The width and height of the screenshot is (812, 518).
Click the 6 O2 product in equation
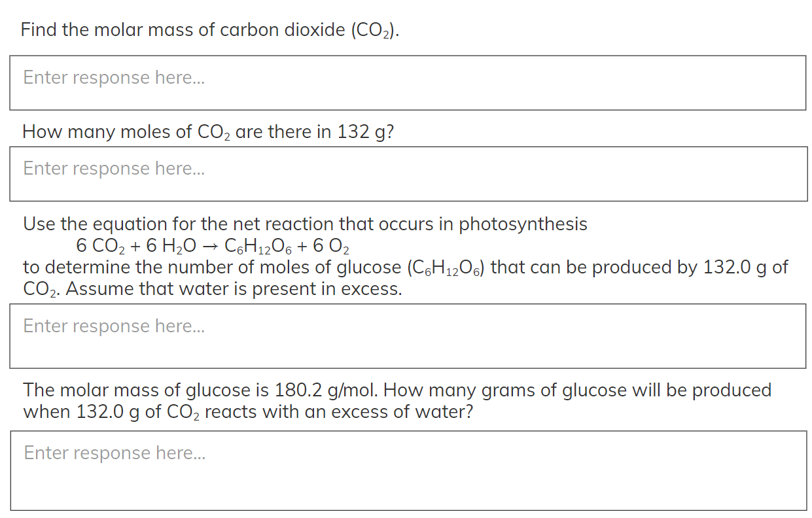click(x=334, y=247)
